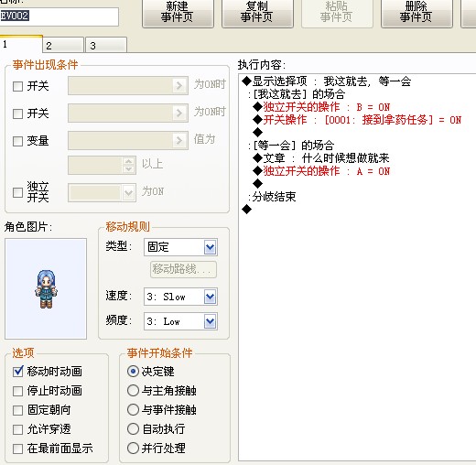Select the 与主角接触 radio button
Viewport: 476px width, 465px height.
tap(133, 390)
